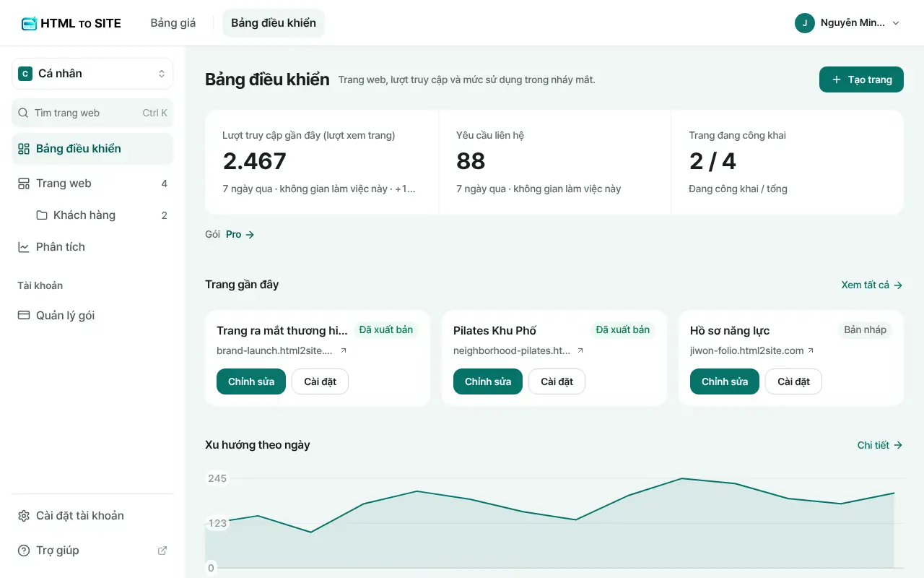Open Quản lý gói
The width and height of the screenshot is (924, 578).
92,316
